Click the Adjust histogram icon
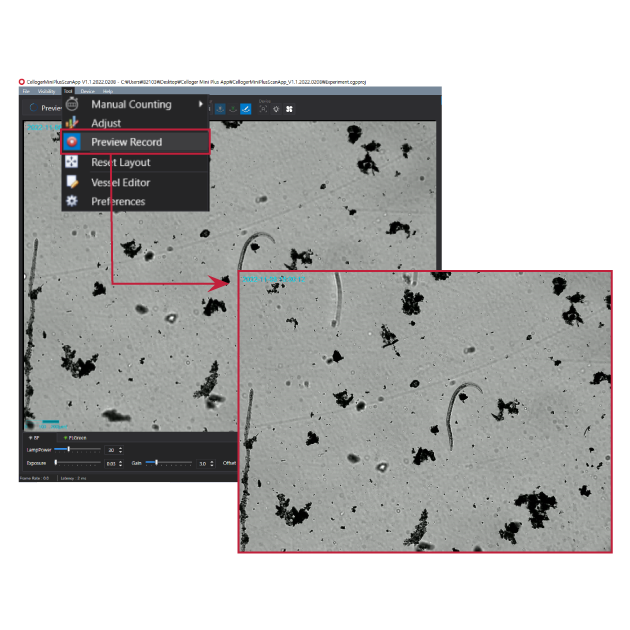 click(x=72, y=123)
